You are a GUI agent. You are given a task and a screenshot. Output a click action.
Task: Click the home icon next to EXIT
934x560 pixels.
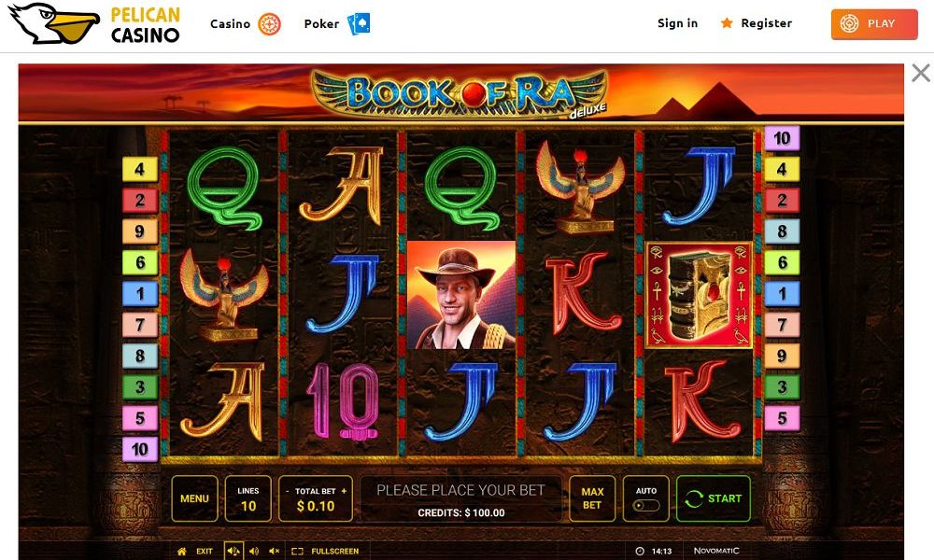[x=182, y=551]
